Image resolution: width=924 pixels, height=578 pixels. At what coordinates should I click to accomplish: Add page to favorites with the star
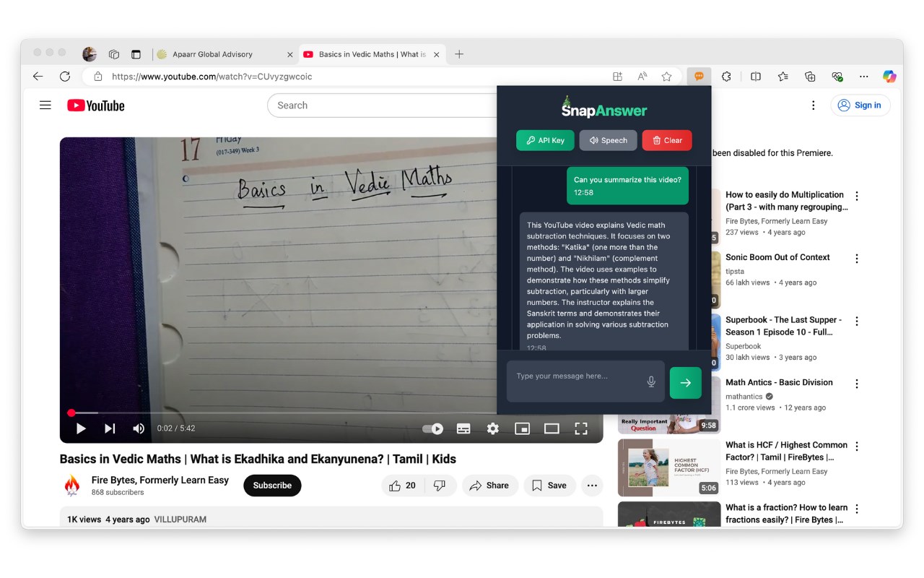pyautogui.click(x=666, y=76)
